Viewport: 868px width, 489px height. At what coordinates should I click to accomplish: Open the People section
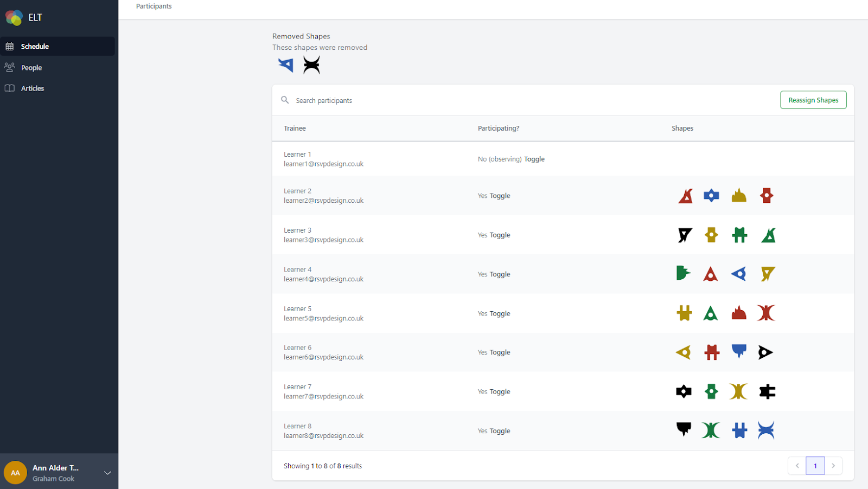[x=31, y=68]
